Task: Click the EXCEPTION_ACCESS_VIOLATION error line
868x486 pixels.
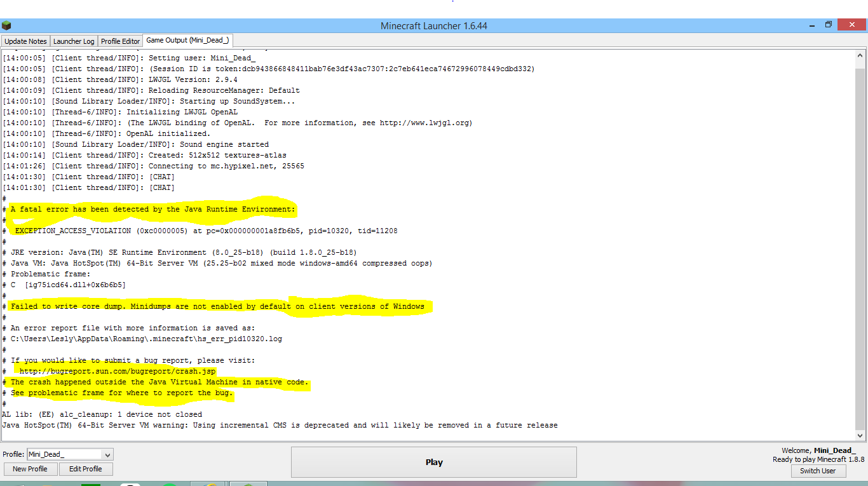Action: (x=200, y=231)
